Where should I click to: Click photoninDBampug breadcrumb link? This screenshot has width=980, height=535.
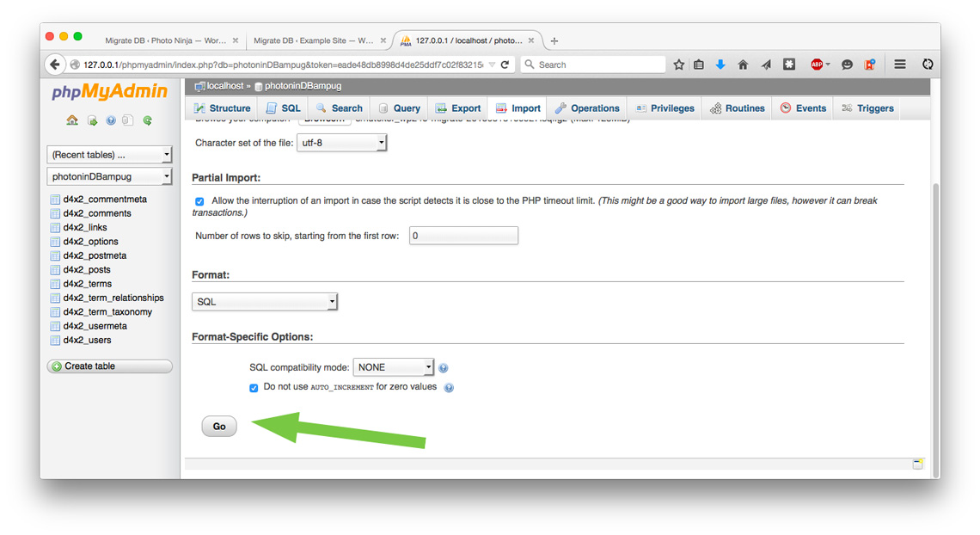[303, 86]
